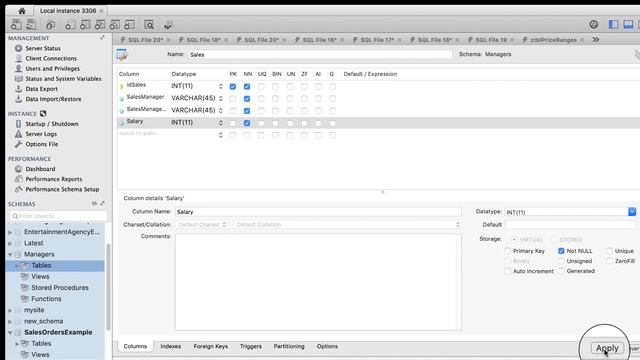Click the Column Name field with Salary
Viewport: 640px width, 360px height.
click(x=318, y=211)
